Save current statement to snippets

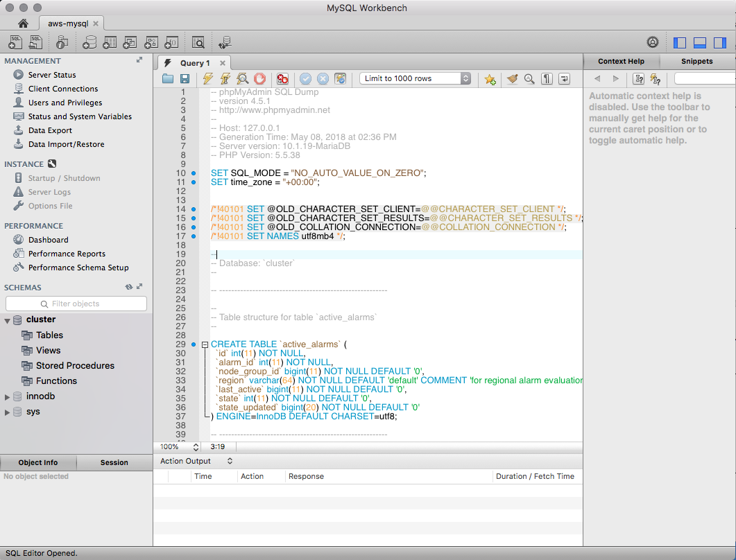490,79
